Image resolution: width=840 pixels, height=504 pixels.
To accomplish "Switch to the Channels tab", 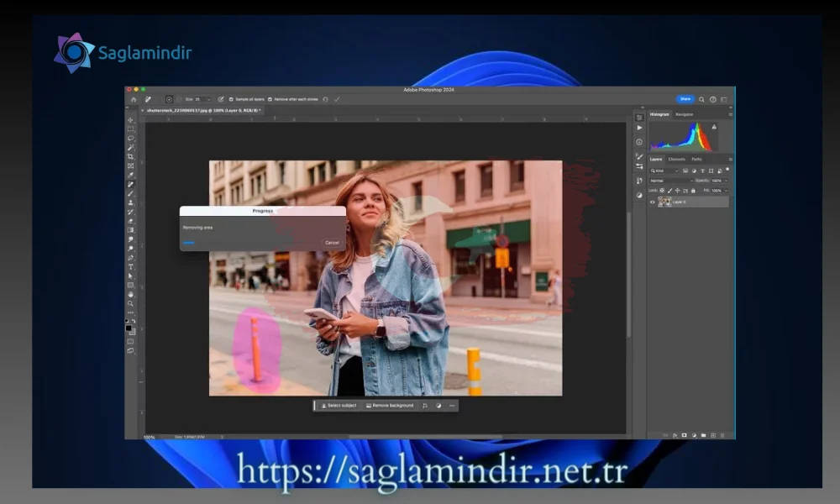I will 676,159.
